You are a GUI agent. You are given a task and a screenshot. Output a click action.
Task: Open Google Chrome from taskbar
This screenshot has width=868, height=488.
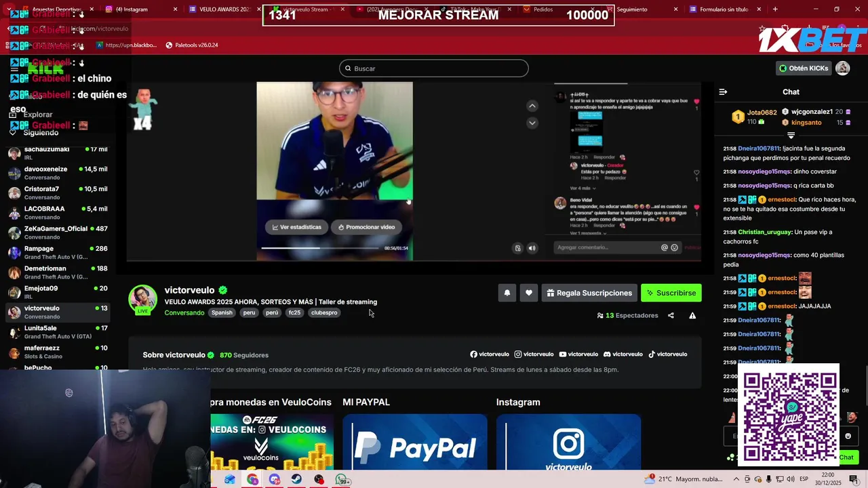click(x=252, y=479)
